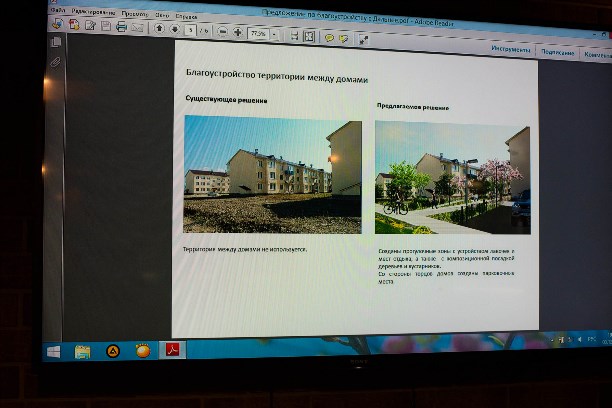This screenshot has height=408, width=612.
Task: Click the volume speaker tray icon
Action: (x=579, y=339)
